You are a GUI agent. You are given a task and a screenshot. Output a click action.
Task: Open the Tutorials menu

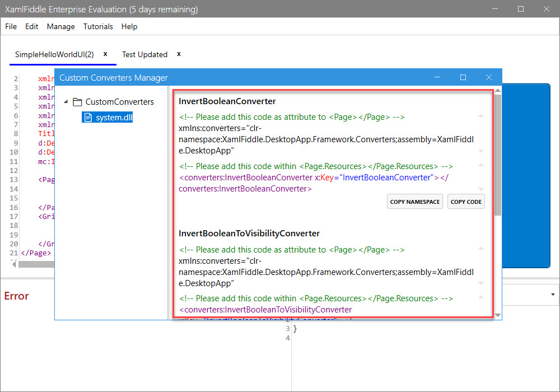(x=98, y=26)
